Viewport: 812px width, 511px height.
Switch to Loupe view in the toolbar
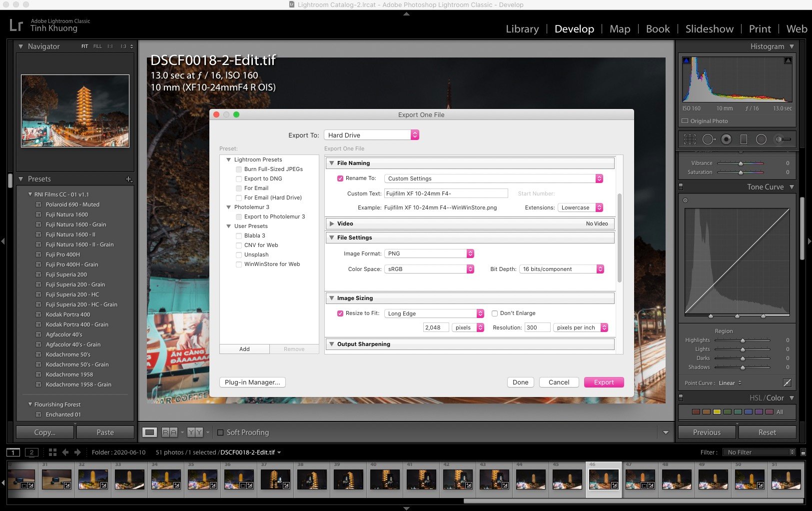click(149, 432)
